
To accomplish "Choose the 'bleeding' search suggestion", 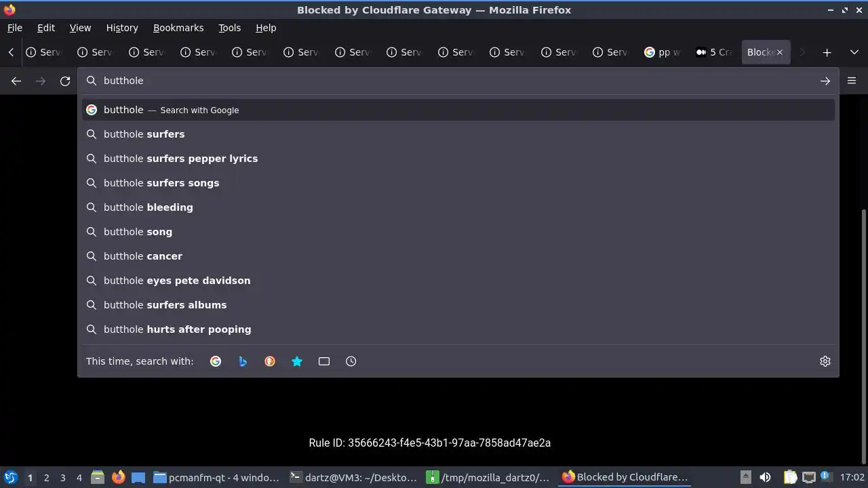I will pos(458,207).
